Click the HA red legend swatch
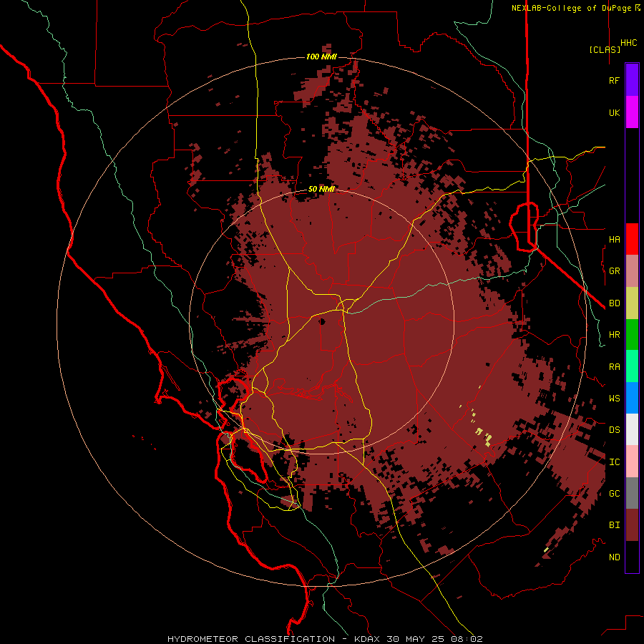The height and width of the screenshot is (644, 644). 632,239
